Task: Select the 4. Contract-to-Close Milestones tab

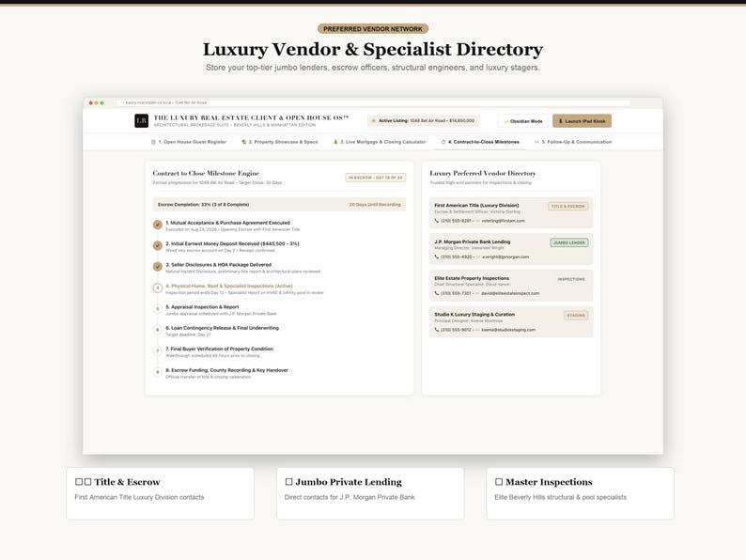Action: (x=480, y=142)
